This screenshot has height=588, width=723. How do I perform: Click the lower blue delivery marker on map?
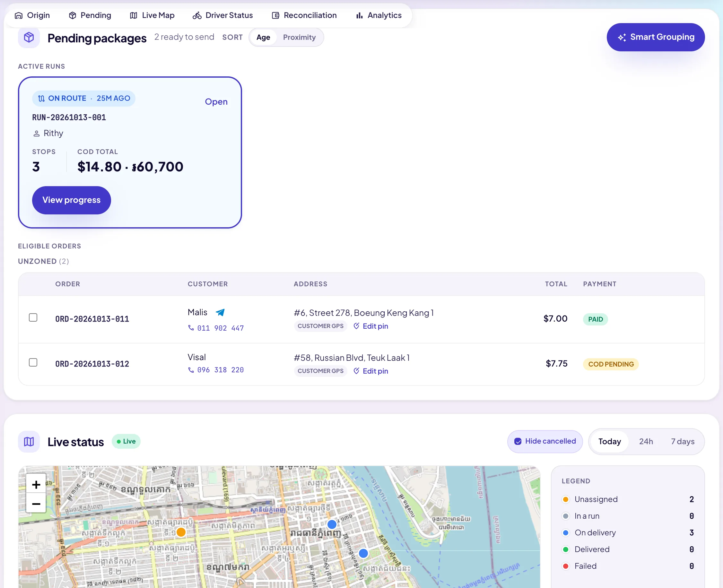[x=363, y=553]
